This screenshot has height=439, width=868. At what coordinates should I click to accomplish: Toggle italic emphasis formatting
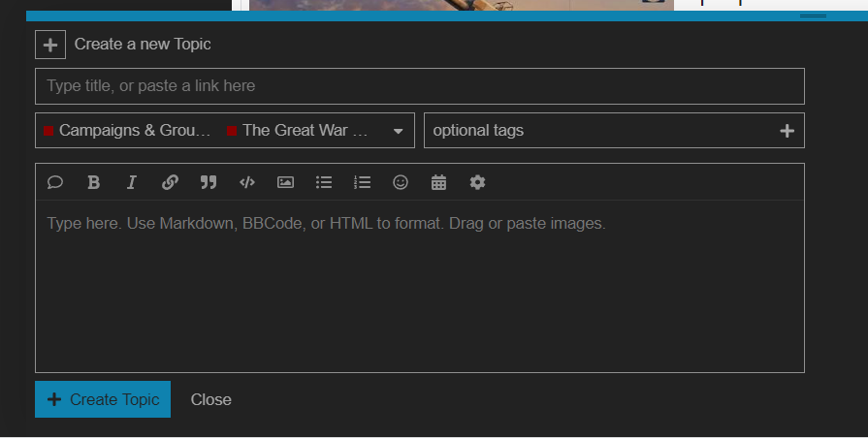click(132, 182)
